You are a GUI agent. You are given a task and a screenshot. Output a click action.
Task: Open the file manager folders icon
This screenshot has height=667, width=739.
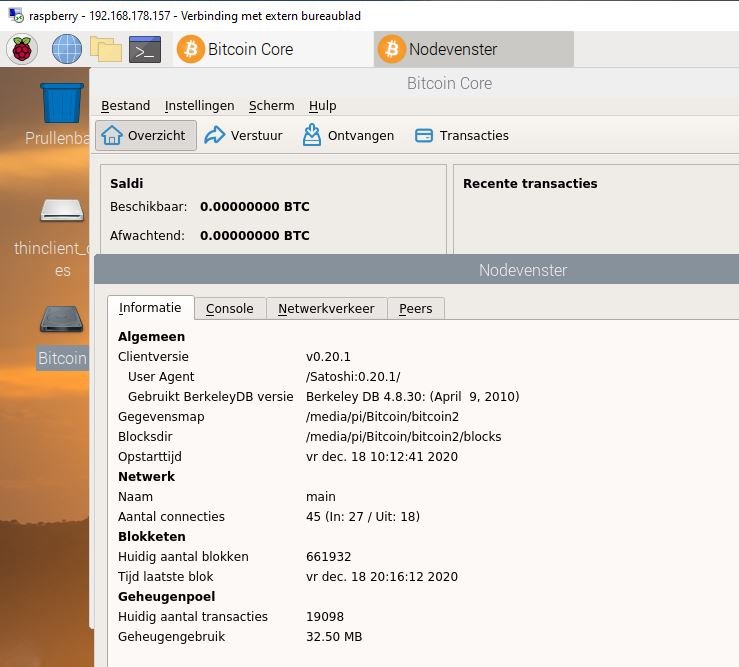[106, 49]
